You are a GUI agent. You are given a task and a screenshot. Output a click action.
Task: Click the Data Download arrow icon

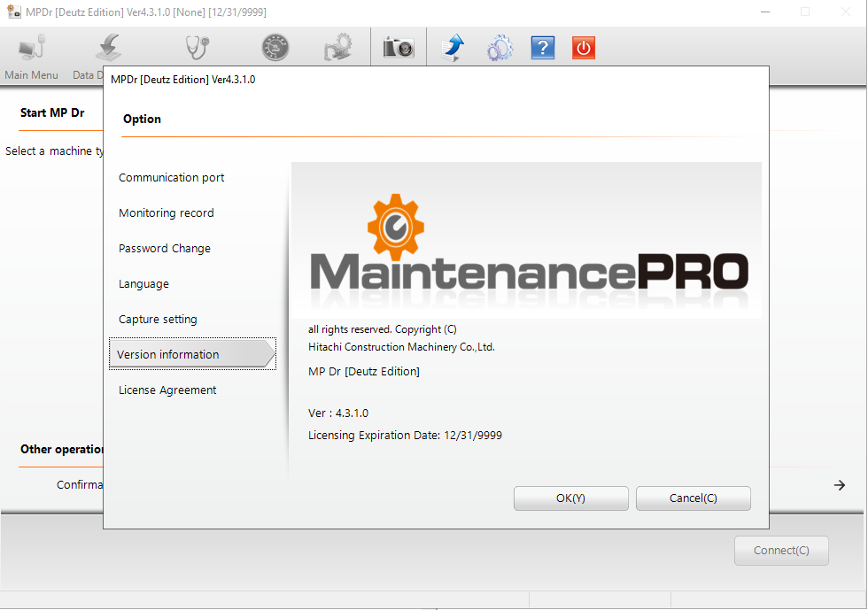coord(108,46)
